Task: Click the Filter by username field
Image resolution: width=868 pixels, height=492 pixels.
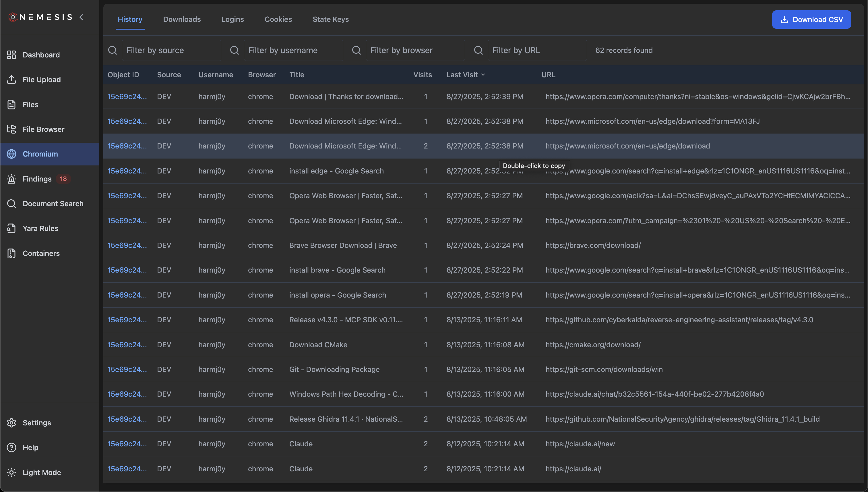Action: (293, 50)
